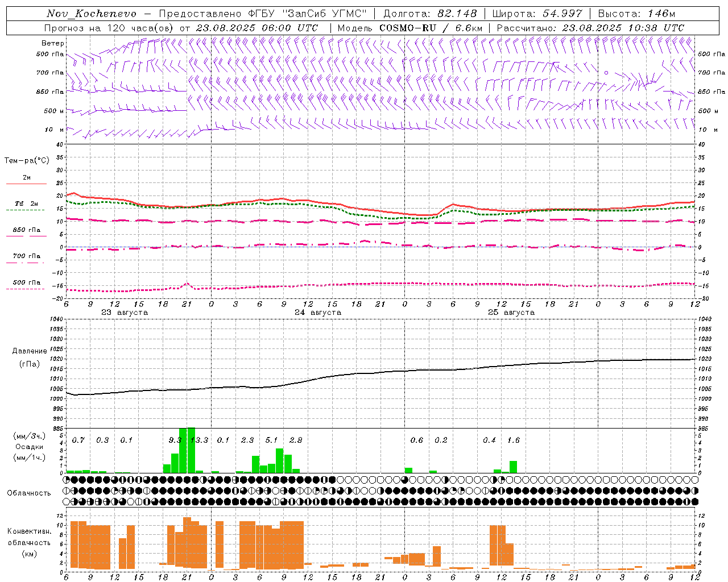Click the 'Долгота: 82.148' header value

[431, 14]
